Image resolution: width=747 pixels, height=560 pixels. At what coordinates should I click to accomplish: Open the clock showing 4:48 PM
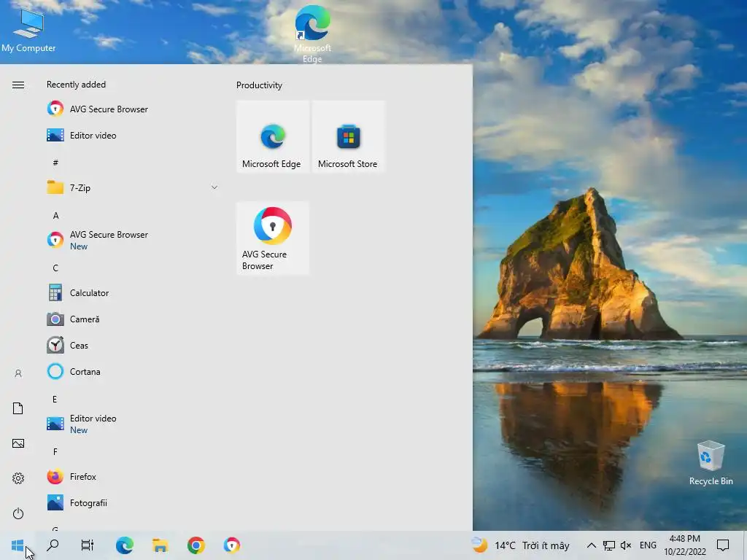(x=684, y=545)
